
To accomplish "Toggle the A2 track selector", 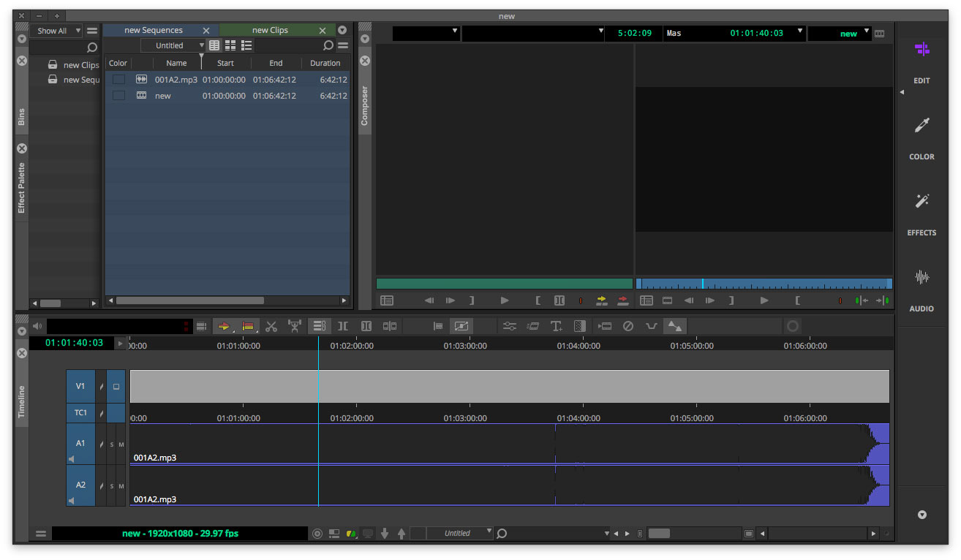I will pos(80,485).
